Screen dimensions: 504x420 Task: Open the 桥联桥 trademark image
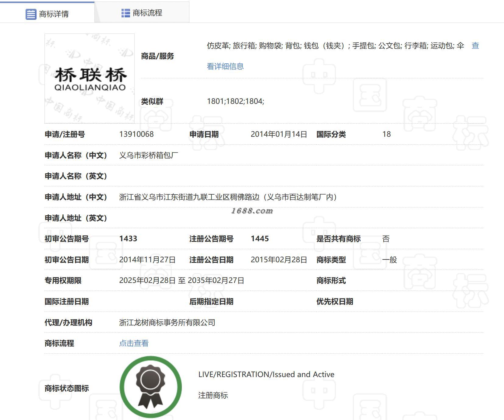(90, 79)
